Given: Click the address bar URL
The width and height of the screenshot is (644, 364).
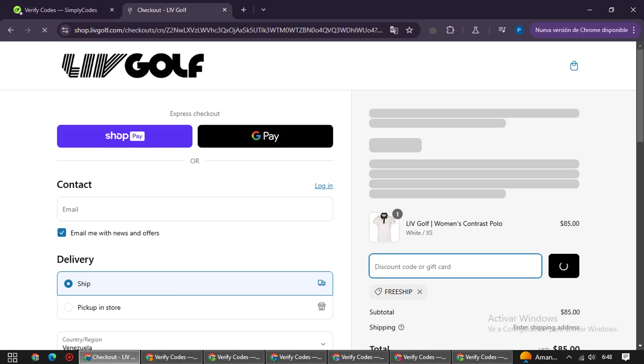Looking at the screenshot, I should point(228,30).
